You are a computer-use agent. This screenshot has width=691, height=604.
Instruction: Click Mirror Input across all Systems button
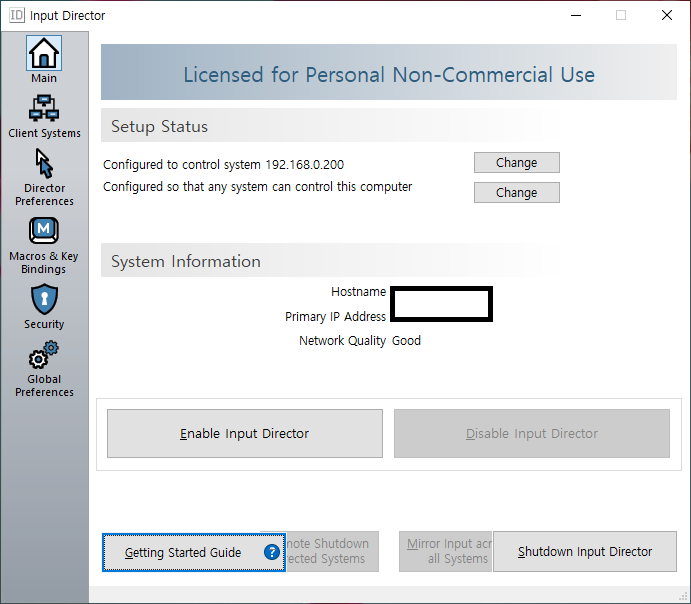pos(446,552)
